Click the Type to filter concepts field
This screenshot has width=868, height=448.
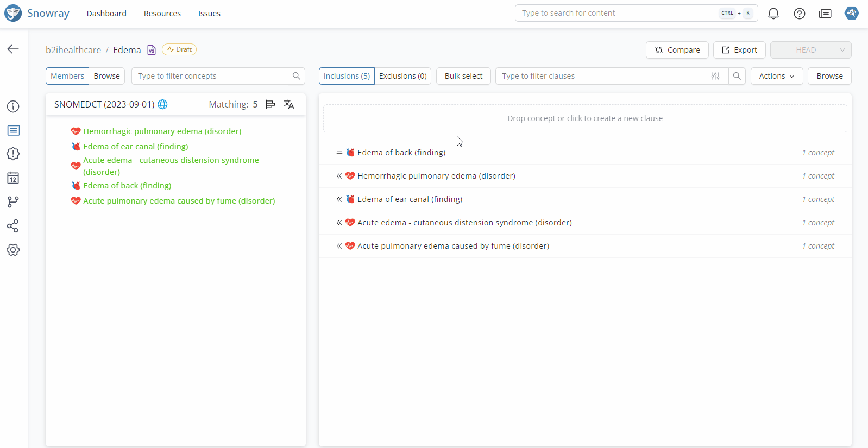210,76
